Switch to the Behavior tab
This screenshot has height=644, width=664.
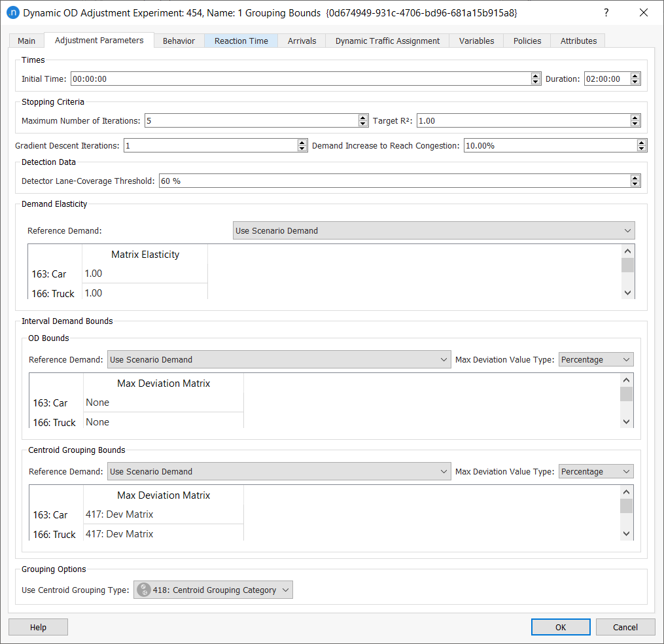pos(179,41)
